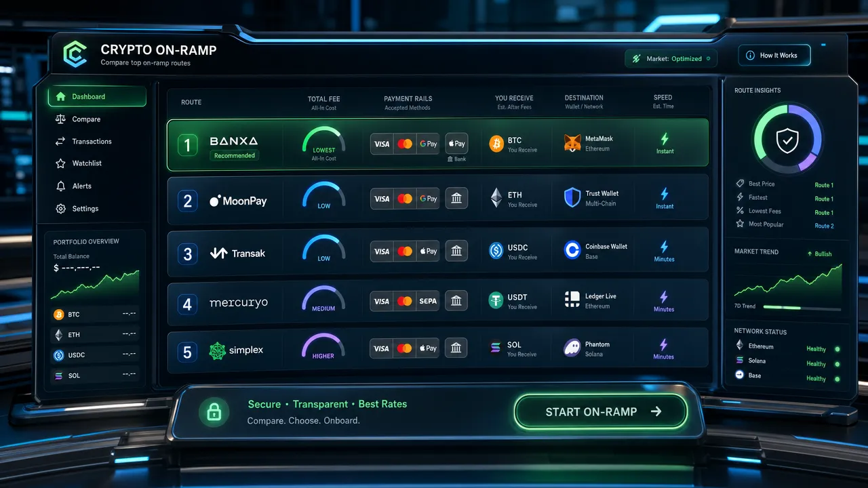The width and height of the screenshot is (868, 488).
Task: Click the USDC row in Portfolio Overview
Action: point(95,355)
